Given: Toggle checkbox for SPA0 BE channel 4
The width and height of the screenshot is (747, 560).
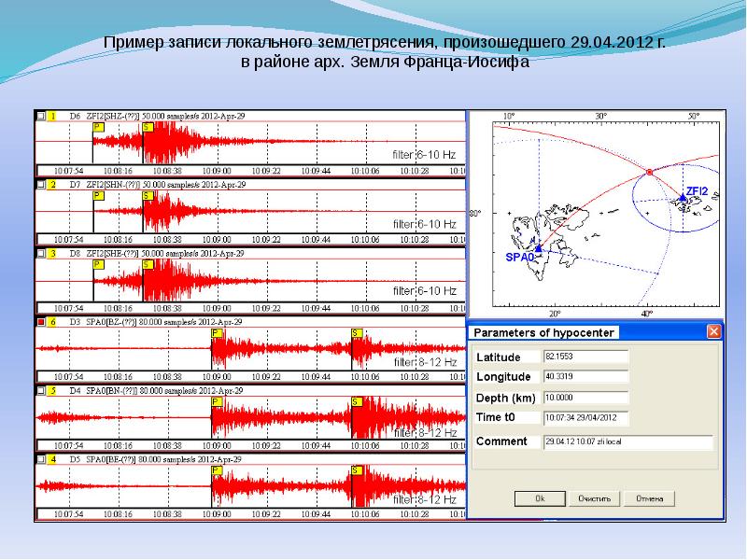Looking at the screenshot, I should click(41, 459).
